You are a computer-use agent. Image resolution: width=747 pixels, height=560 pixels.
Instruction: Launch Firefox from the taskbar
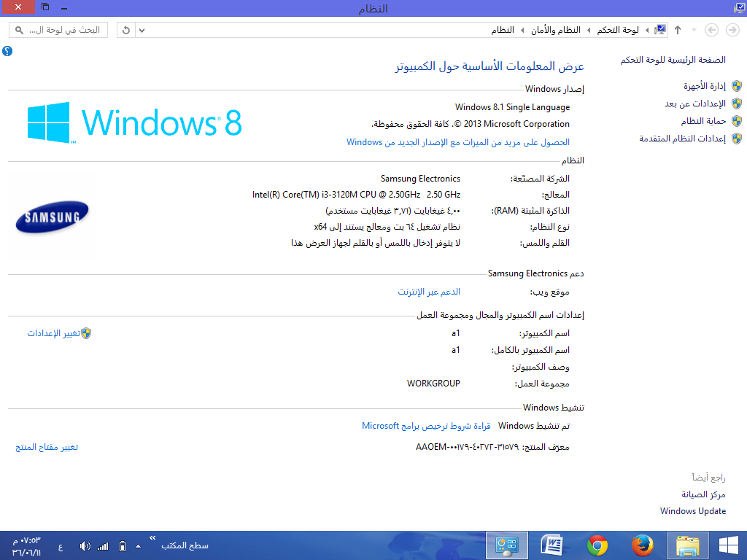coord(642,545)
